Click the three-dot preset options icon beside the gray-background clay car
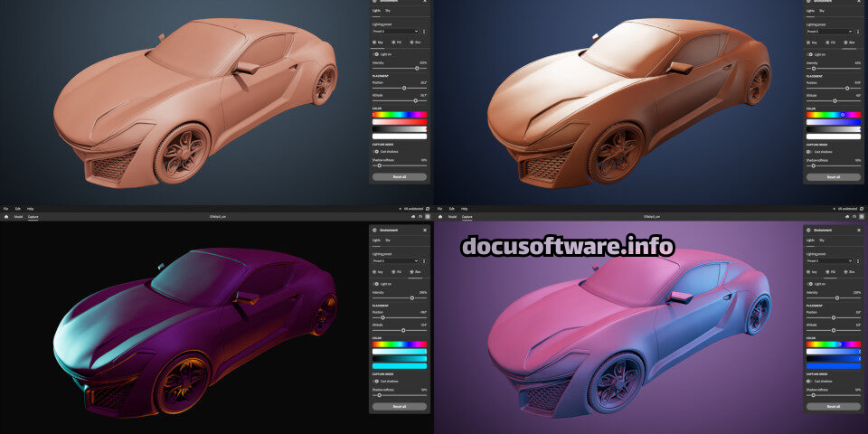 [424, 31]
